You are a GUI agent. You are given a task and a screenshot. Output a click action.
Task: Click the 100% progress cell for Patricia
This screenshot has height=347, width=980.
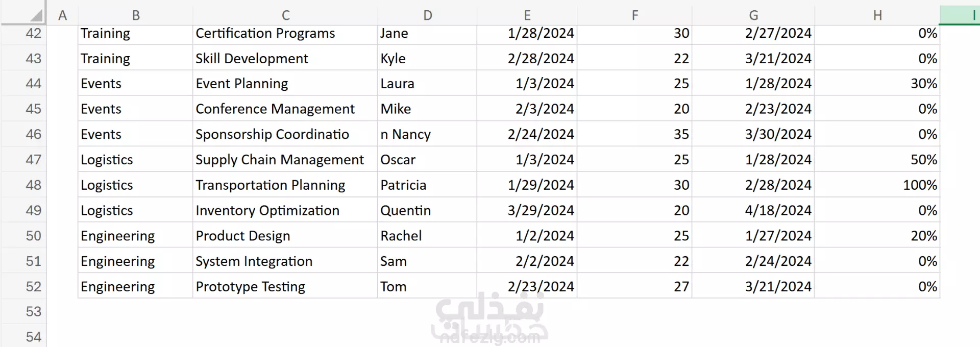877,185
